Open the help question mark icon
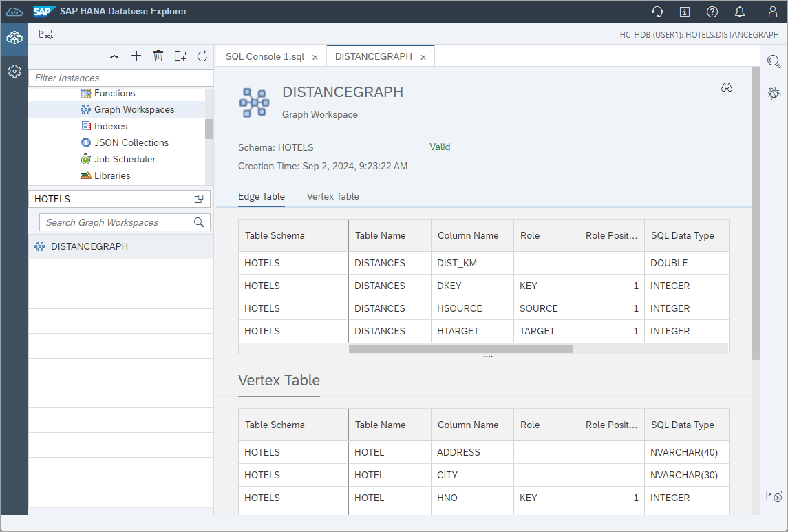The width and height of the screenshot is (788, 532). (712, 12)
